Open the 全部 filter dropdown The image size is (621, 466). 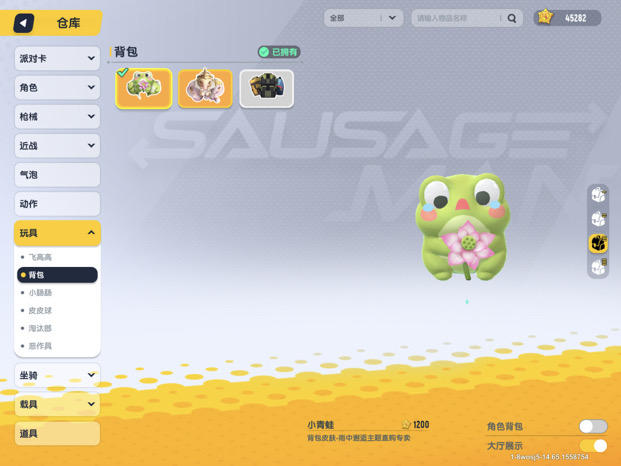[x=363, y=18]
